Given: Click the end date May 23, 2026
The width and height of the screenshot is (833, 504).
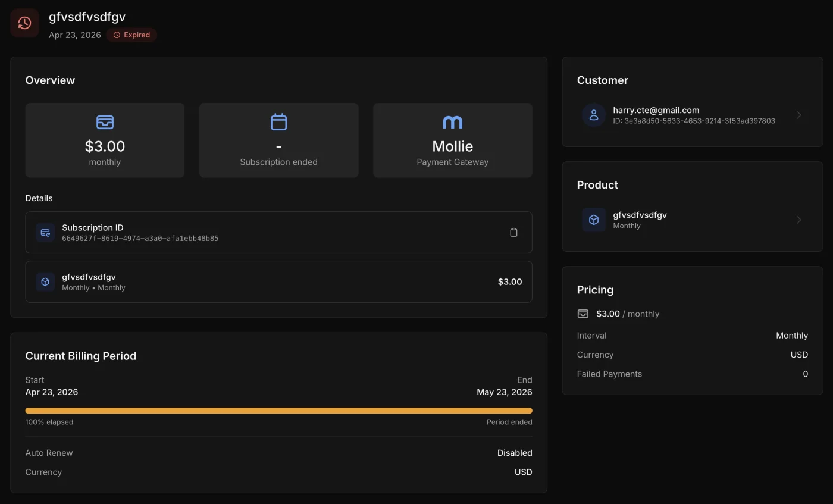Looking at the screenshot, I should pyautogui.click(x=505, y=392).
